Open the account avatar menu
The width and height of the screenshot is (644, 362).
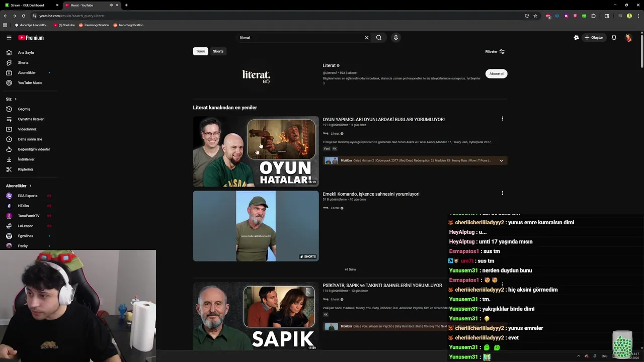[x=628, y=38]
